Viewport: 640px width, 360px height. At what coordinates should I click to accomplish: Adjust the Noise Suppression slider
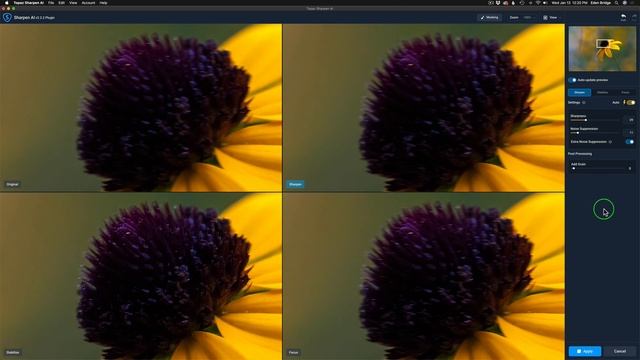click(595, 133)
